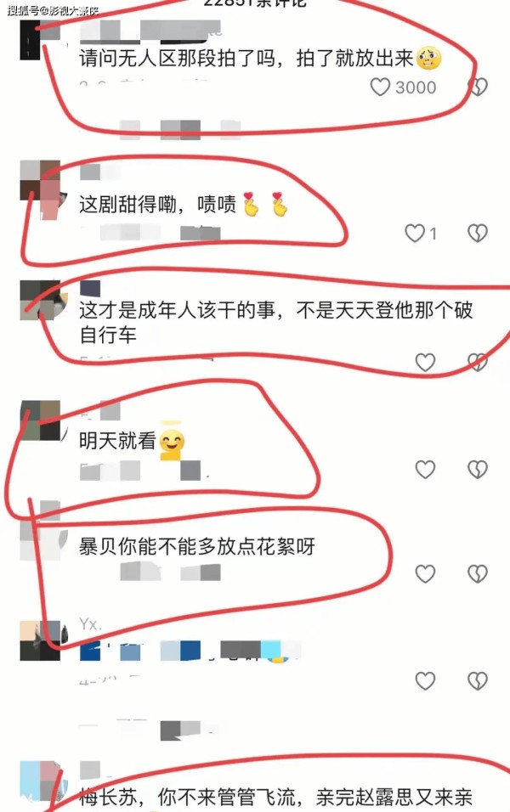Like the comment about 无人区那段
Screen dimensions: 510x812
click(380, 87)
